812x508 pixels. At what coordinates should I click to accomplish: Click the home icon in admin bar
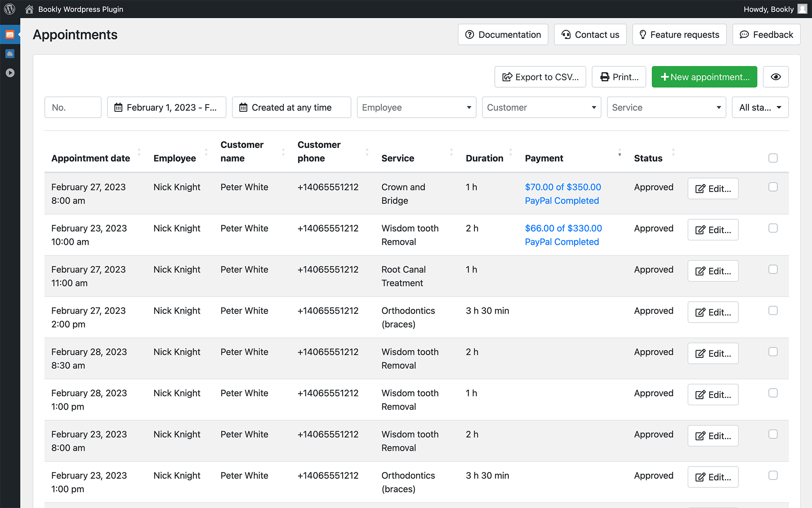pos(29,9)
